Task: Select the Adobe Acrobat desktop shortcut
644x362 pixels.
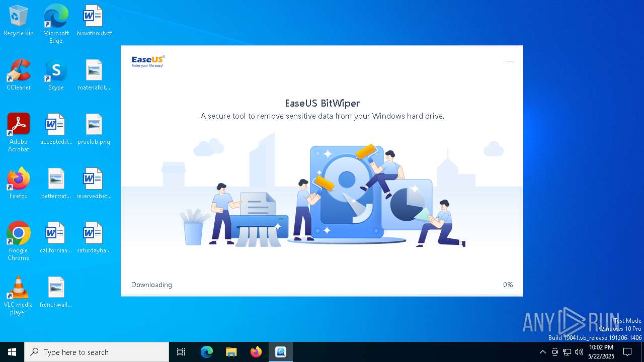Action: pos(19,133)
